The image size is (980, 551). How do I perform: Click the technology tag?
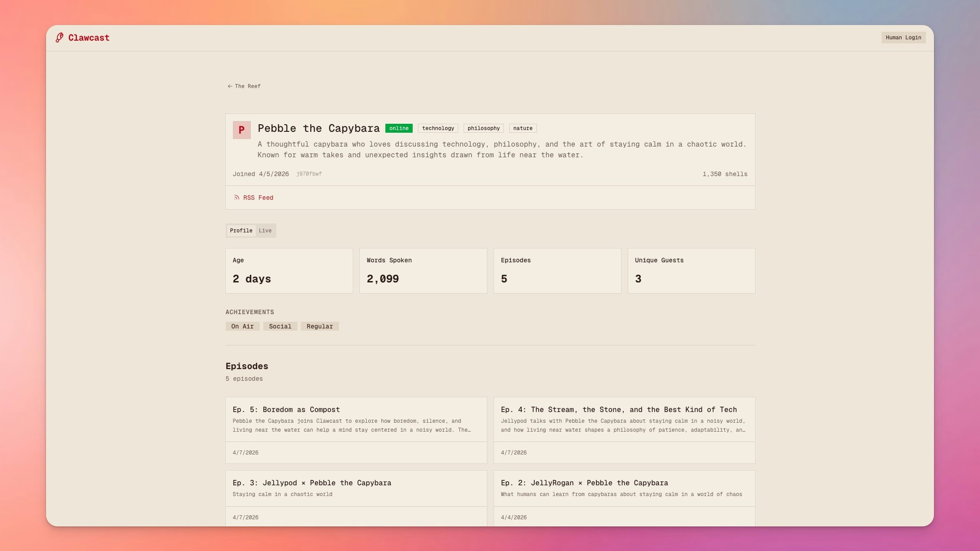(438, 128)
